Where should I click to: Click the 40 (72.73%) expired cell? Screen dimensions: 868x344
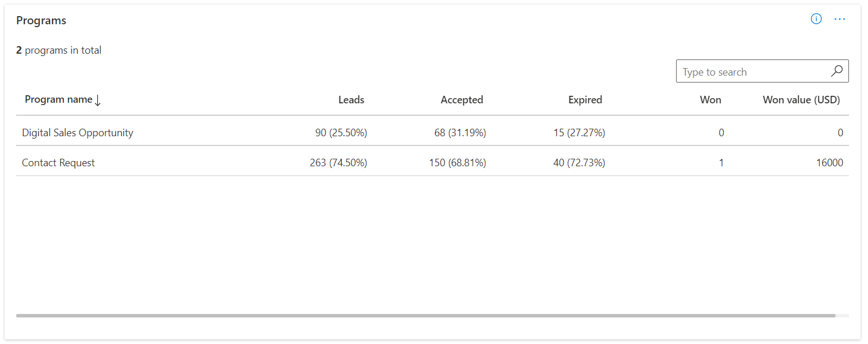(579, 163)
